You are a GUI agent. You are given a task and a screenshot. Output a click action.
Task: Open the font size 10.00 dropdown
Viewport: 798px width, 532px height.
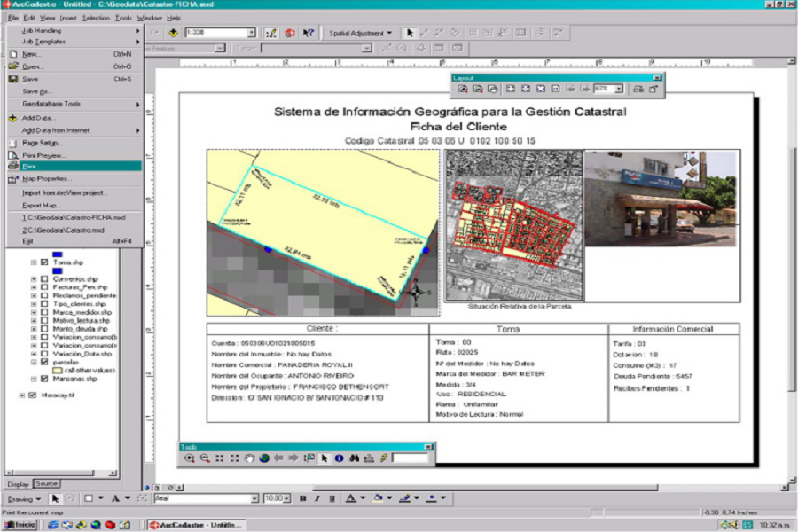pos(287,498)
